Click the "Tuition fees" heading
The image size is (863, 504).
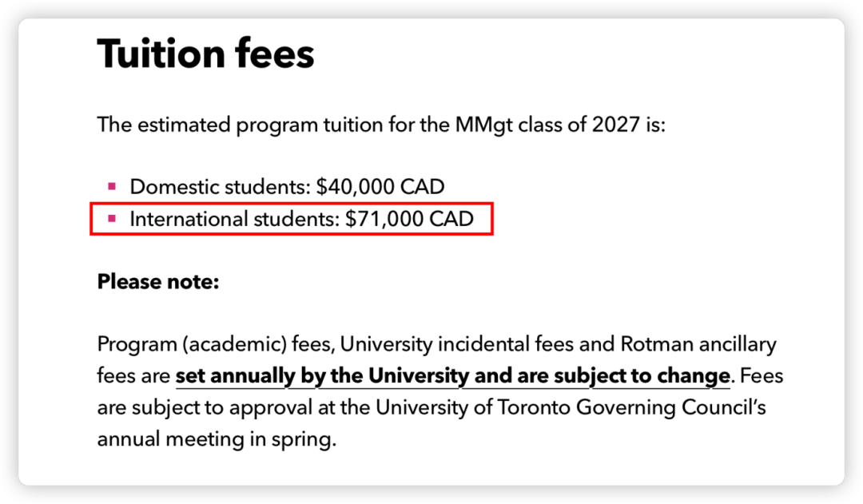pos(205,54)
